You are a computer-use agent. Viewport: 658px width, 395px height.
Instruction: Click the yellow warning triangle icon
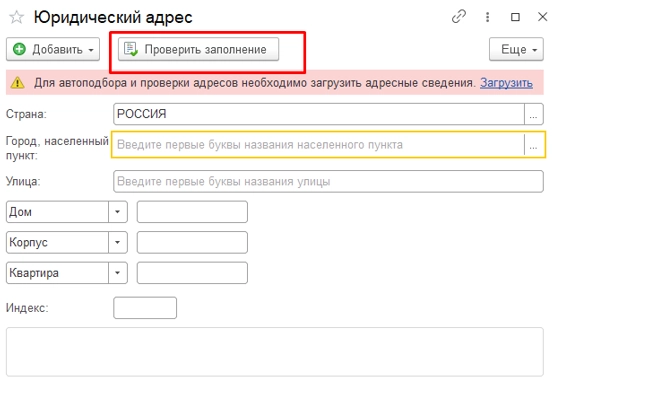[x=18, y=83]
